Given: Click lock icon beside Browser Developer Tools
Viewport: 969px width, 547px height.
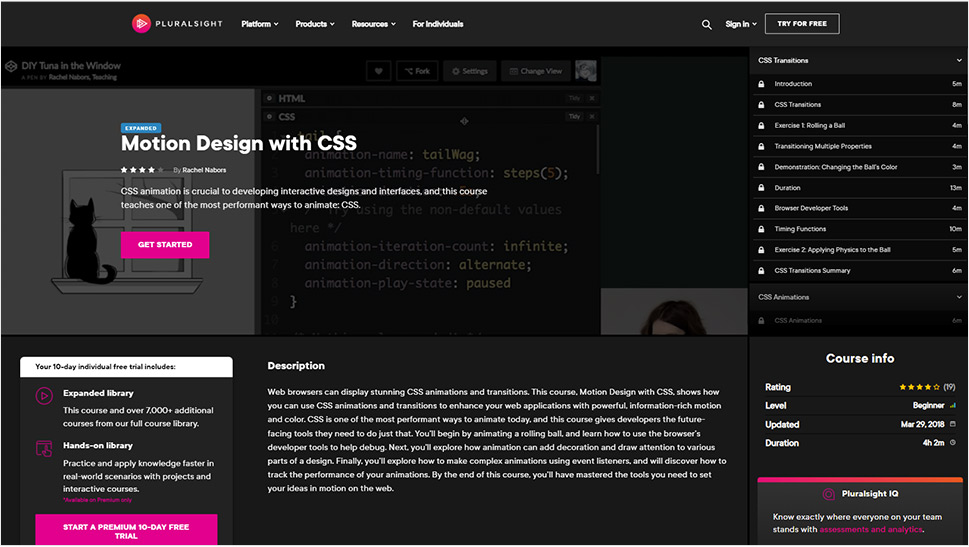Looking at the screenshot, I should pos(761,208).
